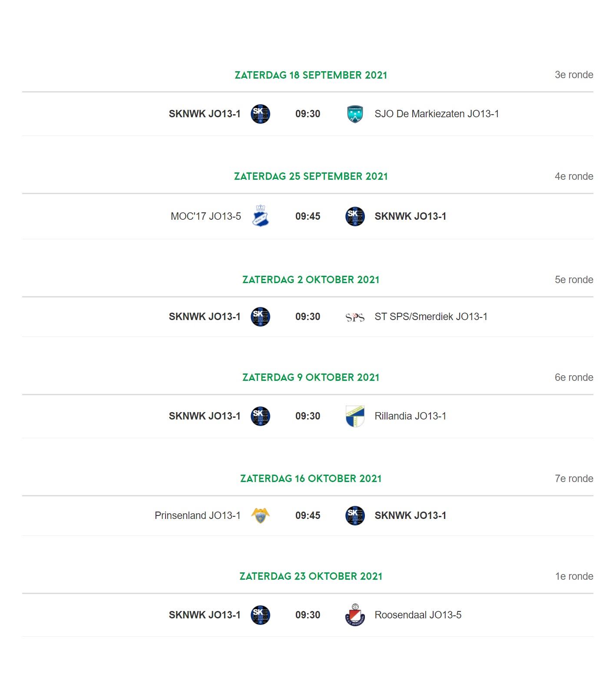Select the Zaterdag 2 Oktober 2021 heading
The height and width of the screenshot is (687, 616).
[x=311, y=280]
